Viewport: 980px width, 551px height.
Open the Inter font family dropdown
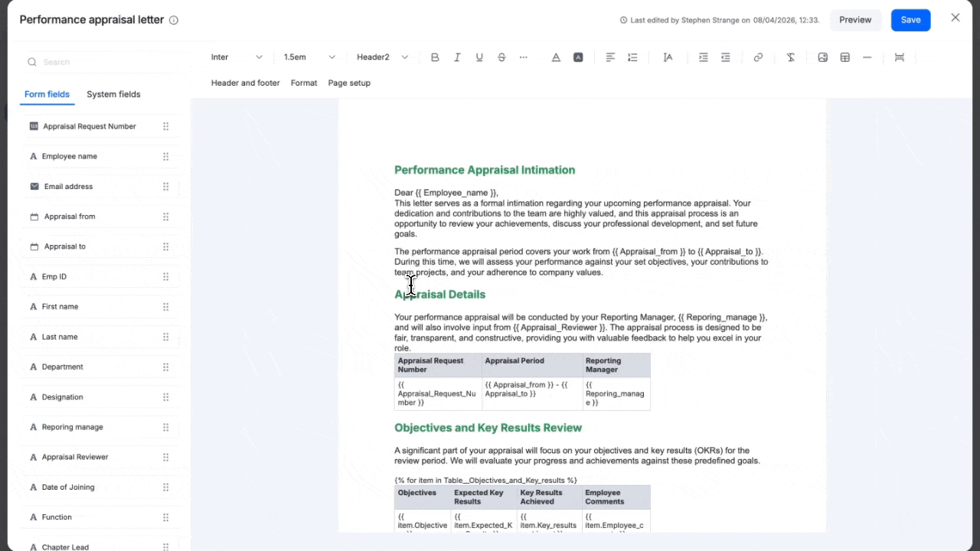[x=237, y=57]
